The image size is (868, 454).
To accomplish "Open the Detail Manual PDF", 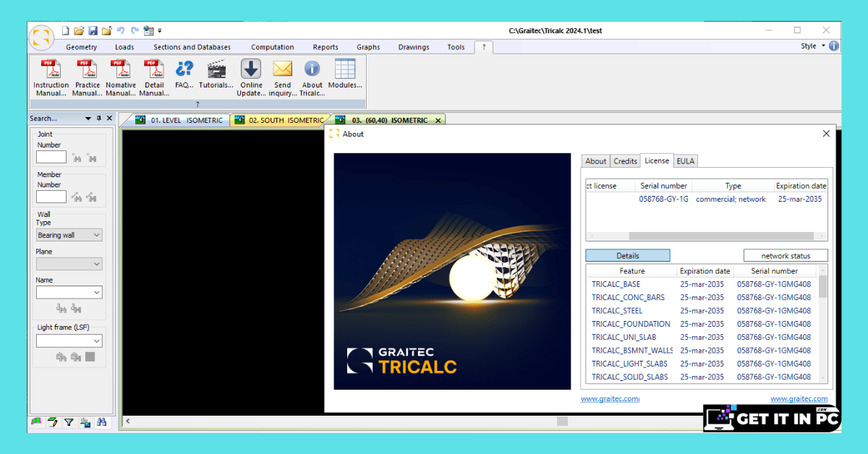I will (153, 78).
